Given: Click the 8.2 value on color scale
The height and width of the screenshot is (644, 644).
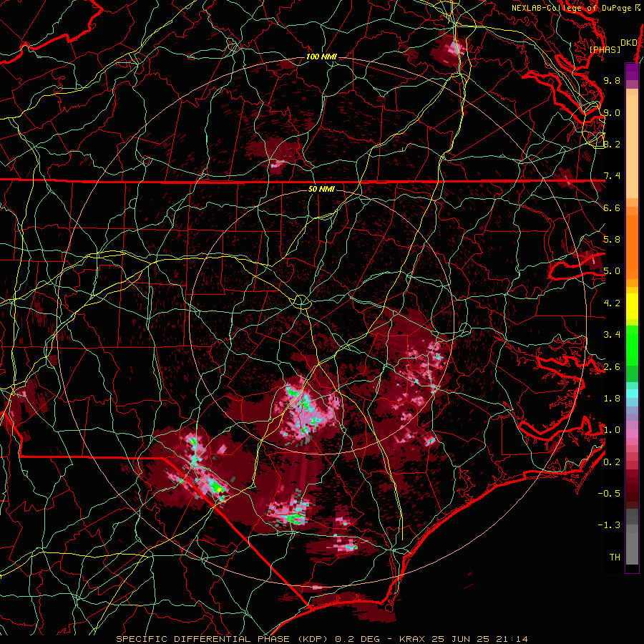Looking at the screenshot, I should click(612, 144).
